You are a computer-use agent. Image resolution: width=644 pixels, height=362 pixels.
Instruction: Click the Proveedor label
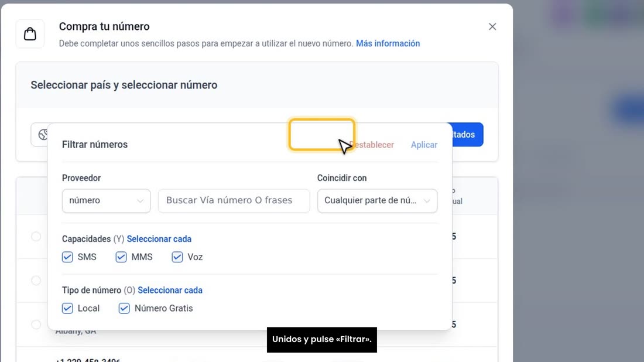[81, 178]
